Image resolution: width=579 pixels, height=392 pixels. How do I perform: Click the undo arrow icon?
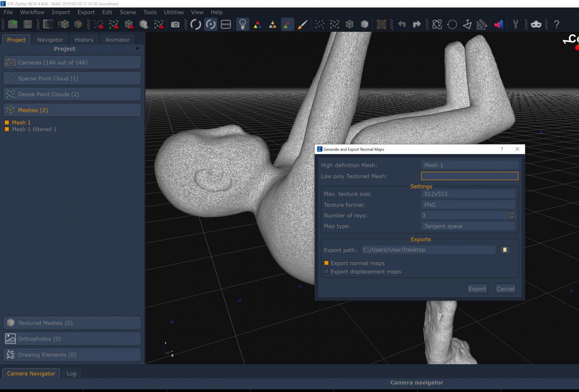click(x=402, y=24)
